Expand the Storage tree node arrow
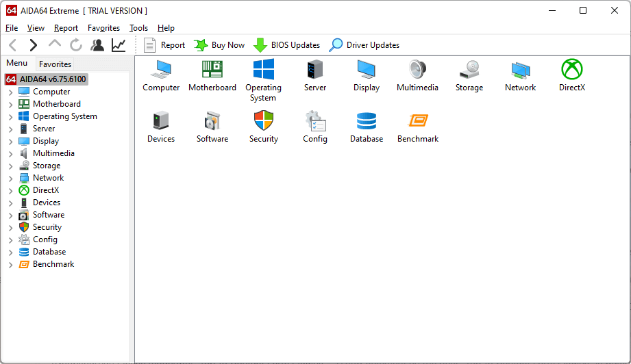The height and width of the screenshot is (364, 631). [11, 166]
